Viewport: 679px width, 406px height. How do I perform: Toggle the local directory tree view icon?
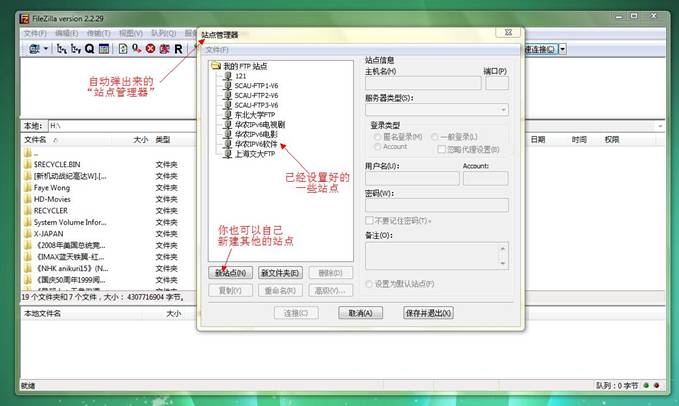(x=62, y=49)
